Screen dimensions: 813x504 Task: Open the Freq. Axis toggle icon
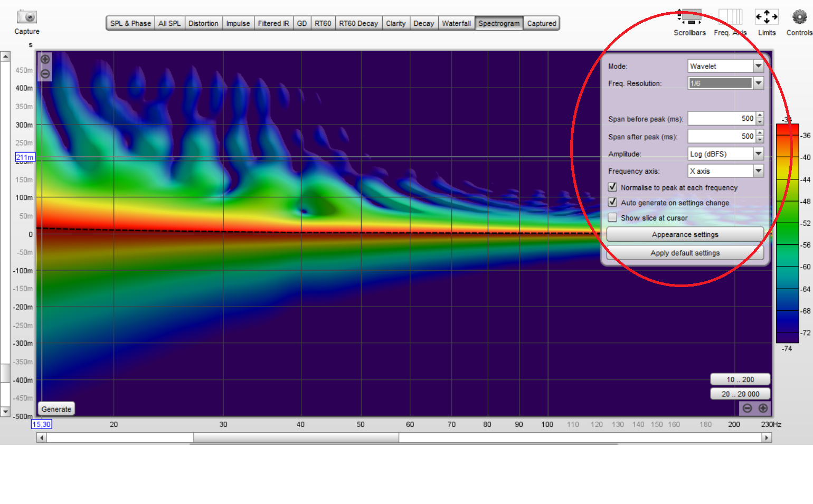pos(731,17)
